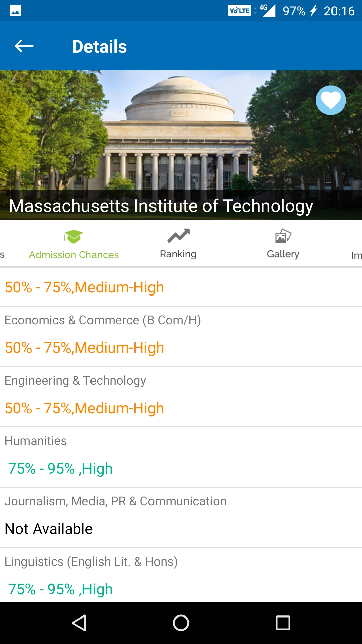This screenshot has width=362, height=644.
Task: Tap the MIT dome campus photo
Action: point(181,131)
